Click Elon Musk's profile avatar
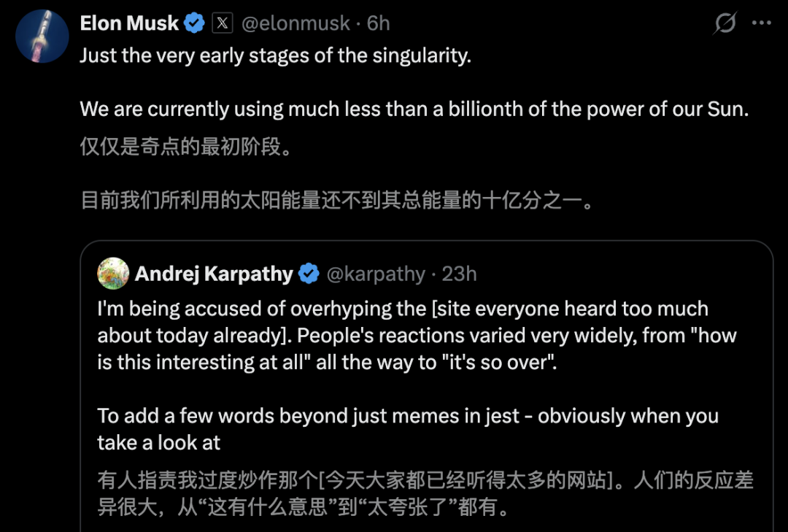Screen dimensions: 788x532 pos(42,36)
